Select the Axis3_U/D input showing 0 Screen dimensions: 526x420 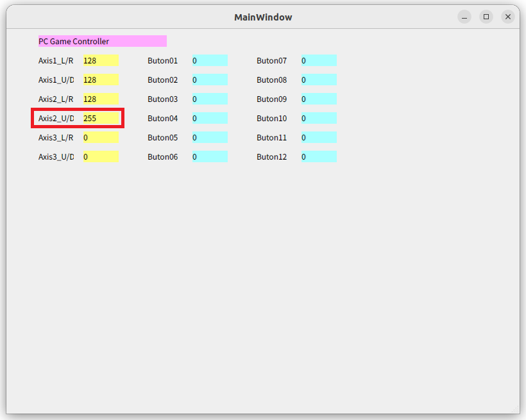pyautogui.click(x=99, y=156)
